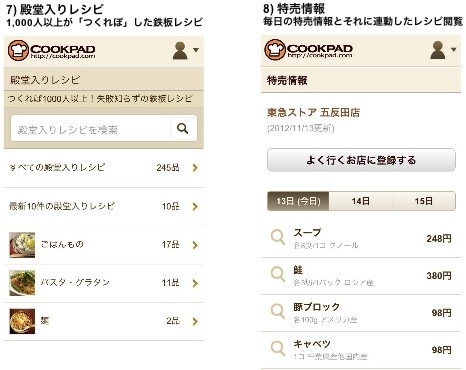Click the 殿堂入りレシピを検索 search field
Image resolution: width=466 pixels, height=370 pixels.
click(x=91, y=129)
